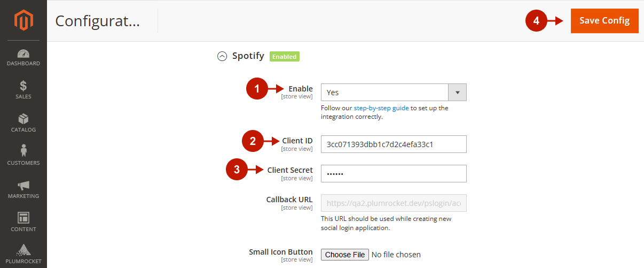Click Choose File for Small Icon Button
Viewport: 644px width, 268px height.
345,255
